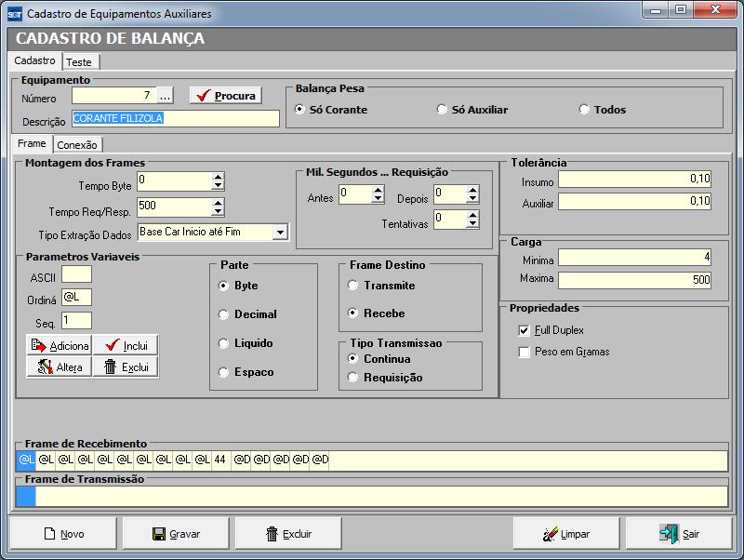Click the ellipsis button beside Número
The image size is (744, 560).
tap(165, 96)
